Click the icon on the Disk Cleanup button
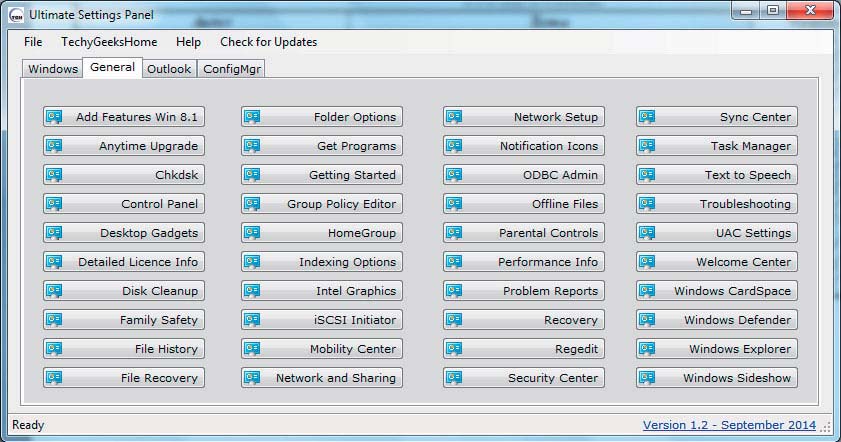The height and width of the screenshot is (442, 841). 54,290
